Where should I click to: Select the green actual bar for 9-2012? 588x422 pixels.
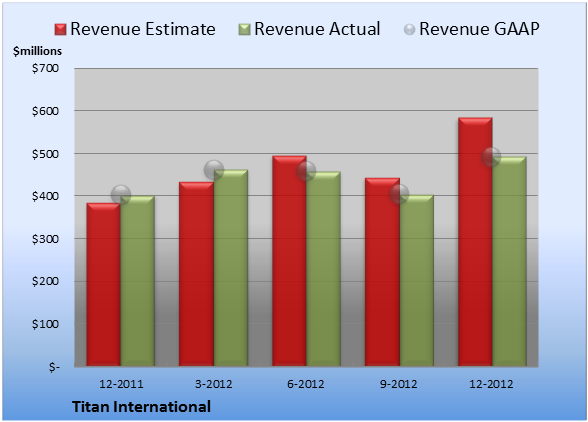[417, 281]
